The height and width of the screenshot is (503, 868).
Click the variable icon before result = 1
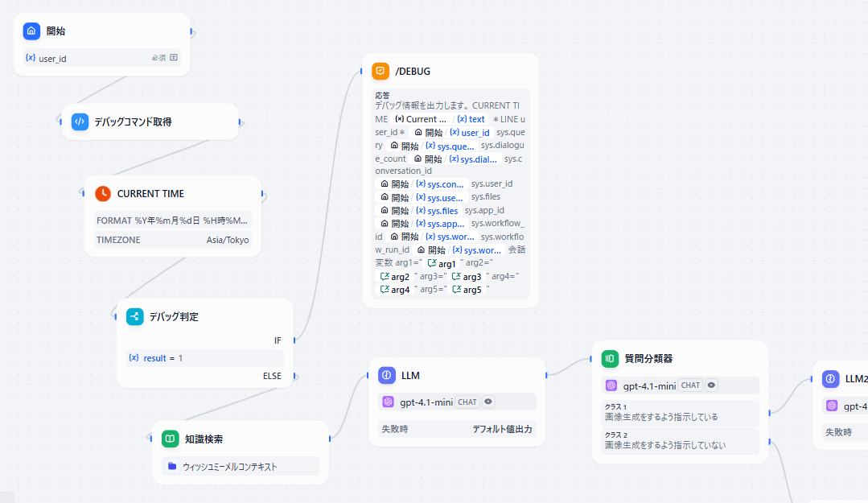134,358
